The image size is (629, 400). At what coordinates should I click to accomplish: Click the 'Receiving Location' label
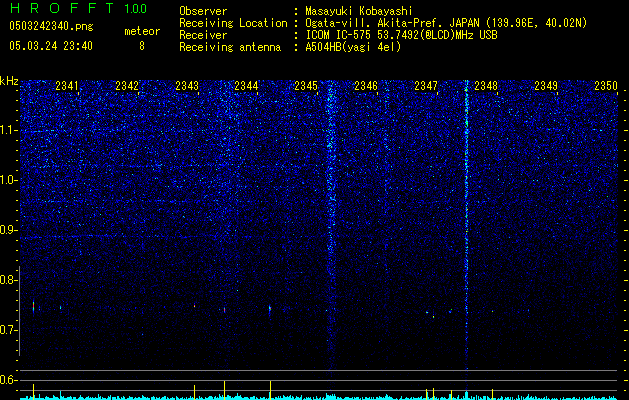point(233,23)
